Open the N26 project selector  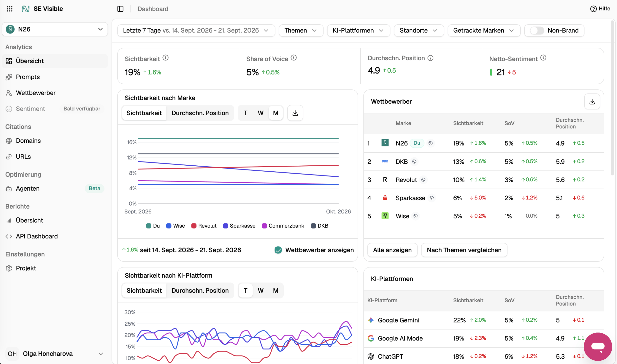tap(55, 29)
